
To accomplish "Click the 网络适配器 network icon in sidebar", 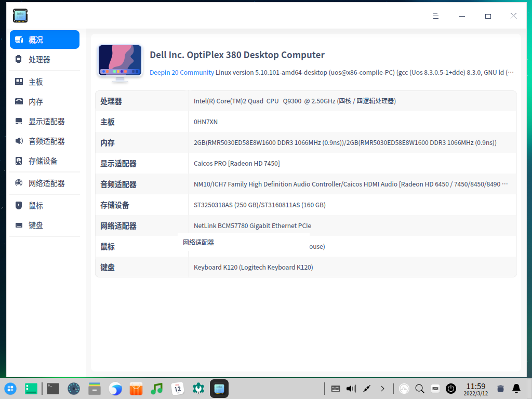I will tap(19, 183).
